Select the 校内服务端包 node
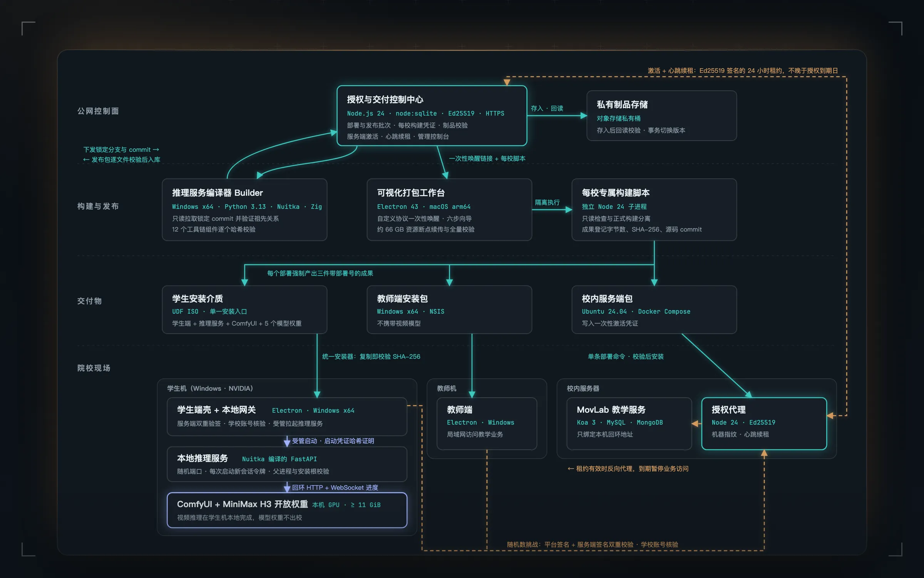 click(654, 309)
